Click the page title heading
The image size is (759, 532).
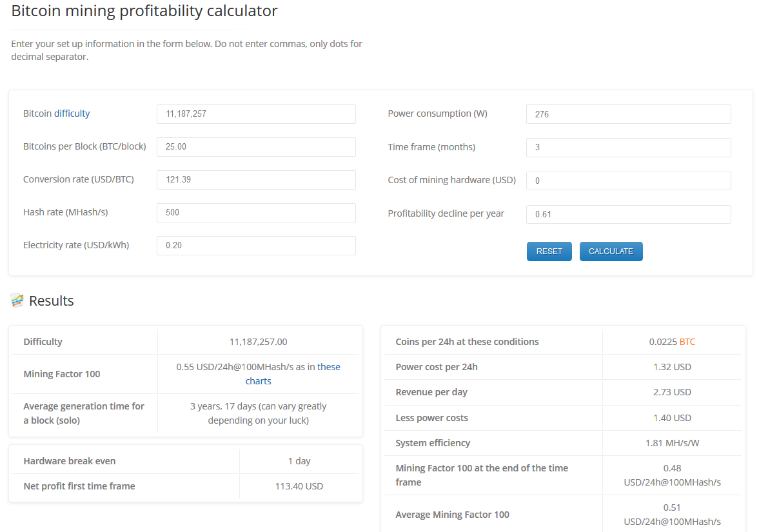pyautogui.click(x=144, y=11)
